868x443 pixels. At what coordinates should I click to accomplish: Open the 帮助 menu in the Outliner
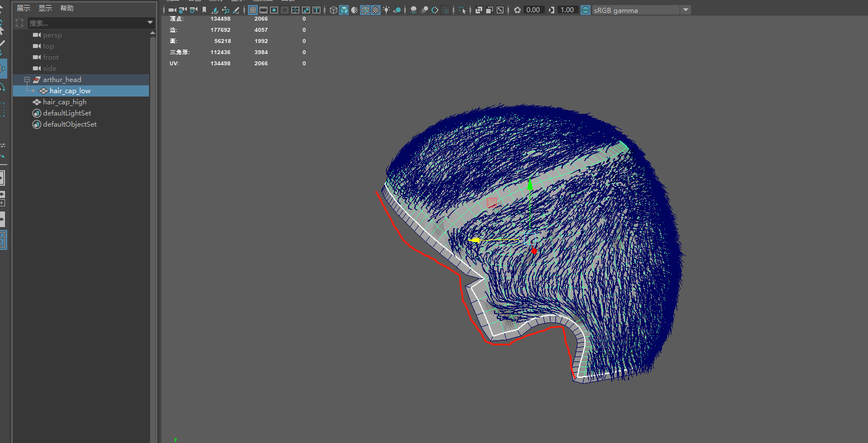point(65,8)
